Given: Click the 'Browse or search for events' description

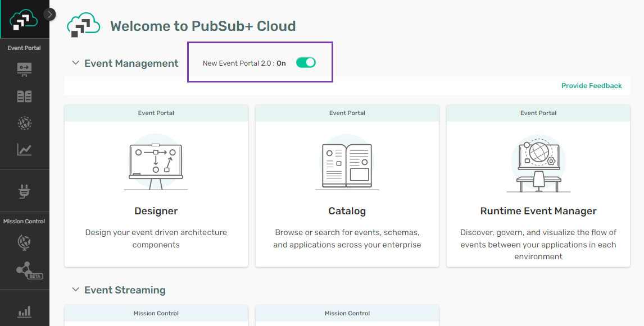Looking at the screenshot, I should [x=347, y=238].
